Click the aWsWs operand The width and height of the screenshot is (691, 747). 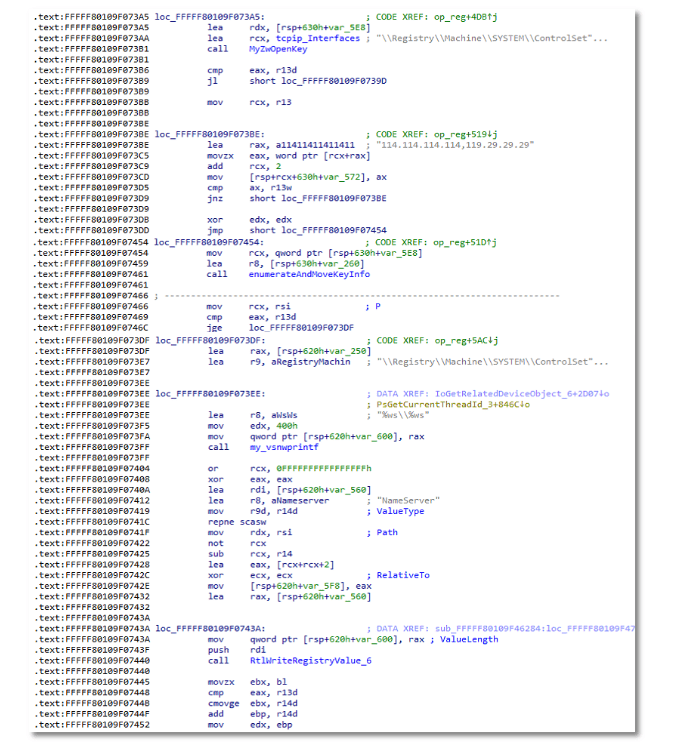284,415
